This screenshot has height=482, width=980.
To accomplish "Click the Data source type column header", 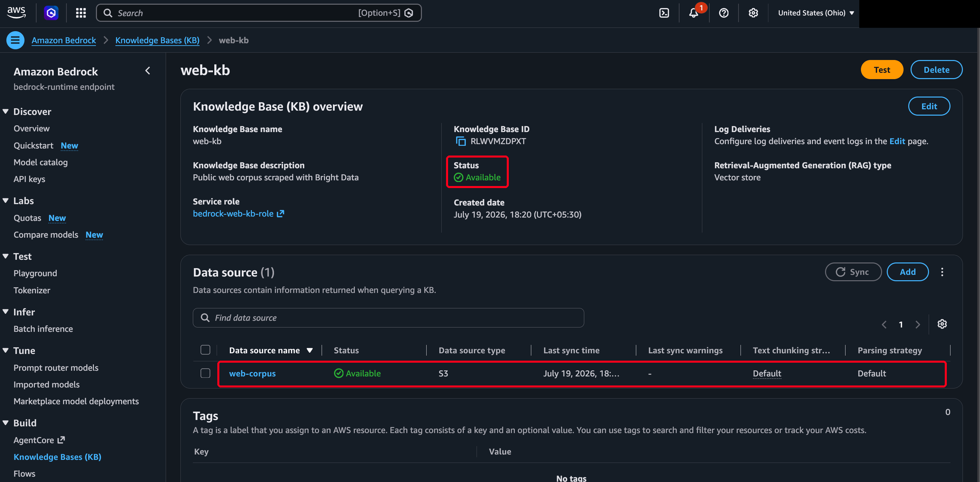I will coord(472,350).
